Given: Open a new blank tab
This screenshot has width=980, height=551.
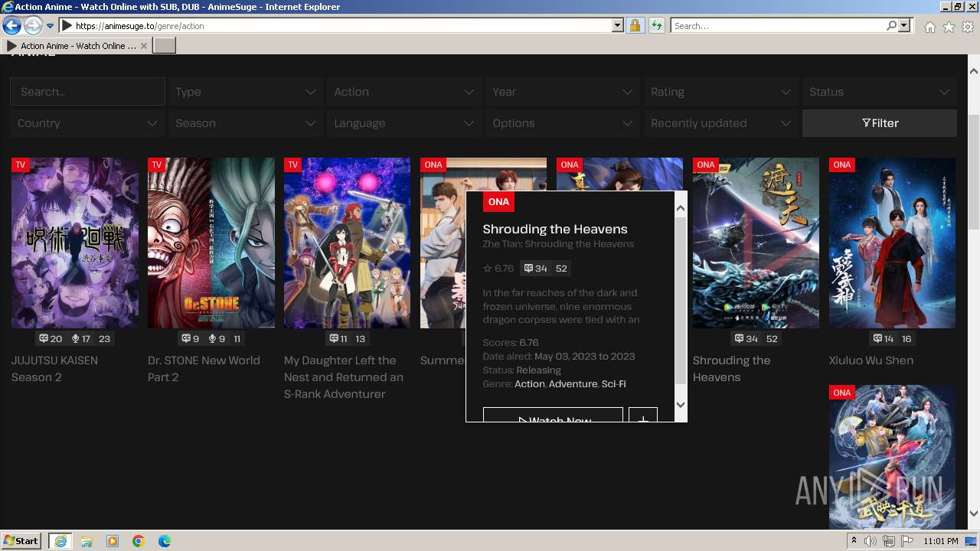Looking at the screenshot, I should [x=165, y=46].
